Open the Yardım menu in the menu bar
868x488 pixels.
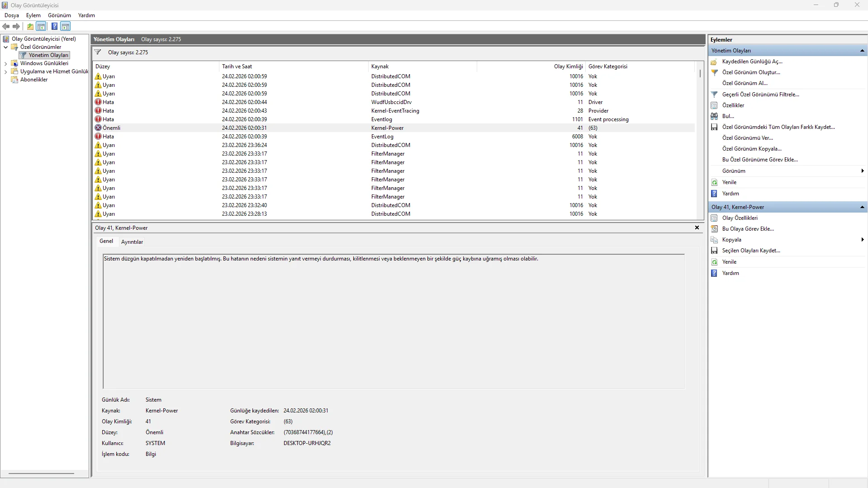(86, 15)
